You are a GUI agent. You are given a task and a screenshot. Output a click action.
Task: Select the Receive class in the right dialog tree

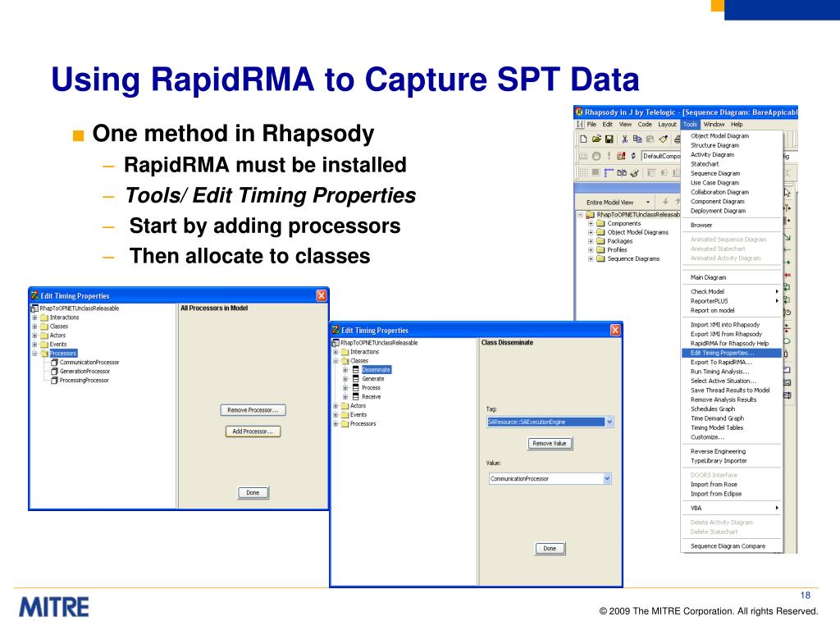tap(372, 397)
